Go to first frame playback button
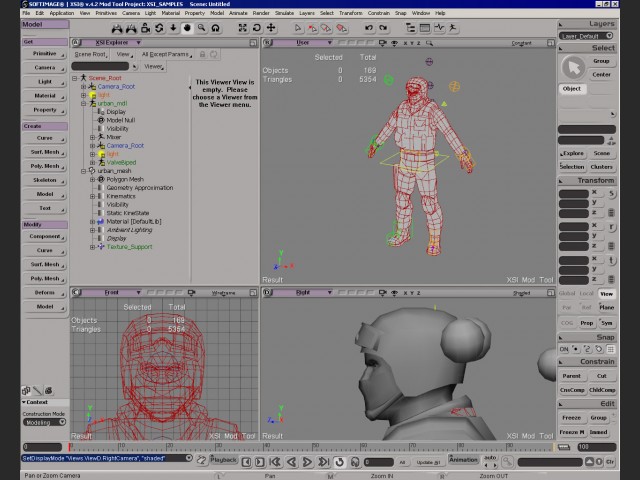This screenshot has height=480, width=640. pos(276,462)
